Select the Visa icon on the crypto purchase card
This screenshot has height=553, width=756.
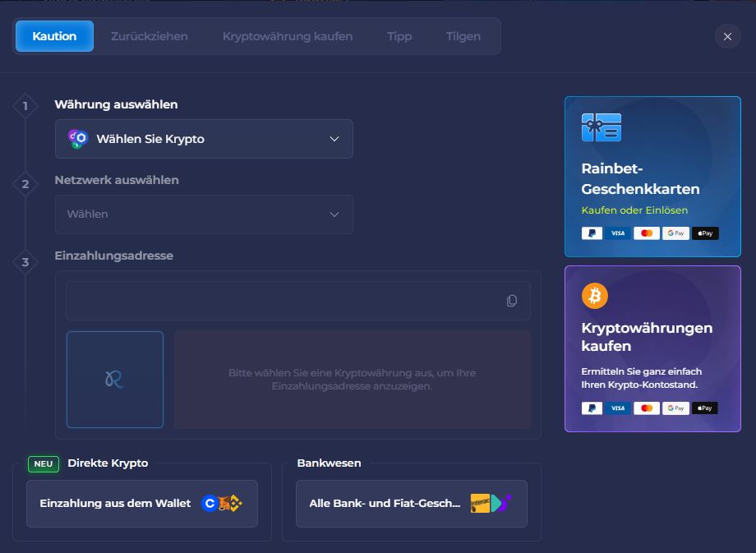618,408
